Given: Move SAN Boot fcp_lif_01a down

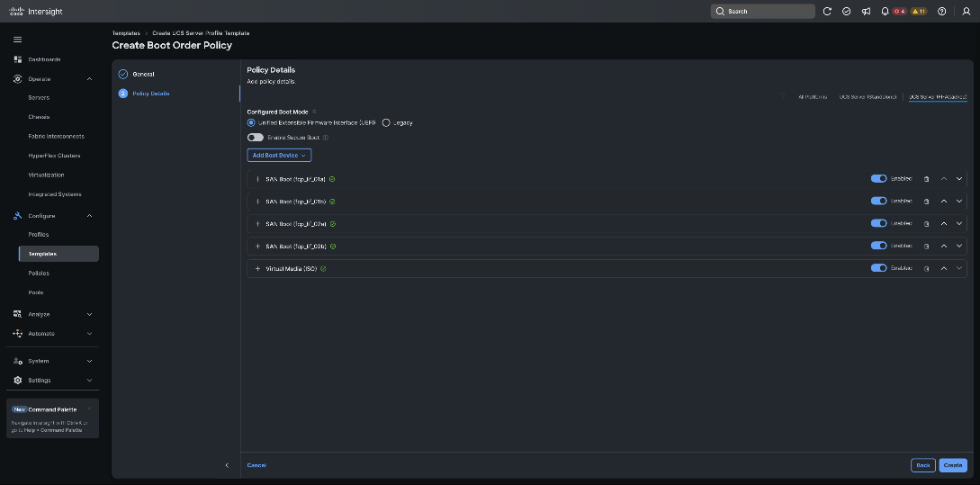Looking at the screenshot, I should (x=958, y=179).
